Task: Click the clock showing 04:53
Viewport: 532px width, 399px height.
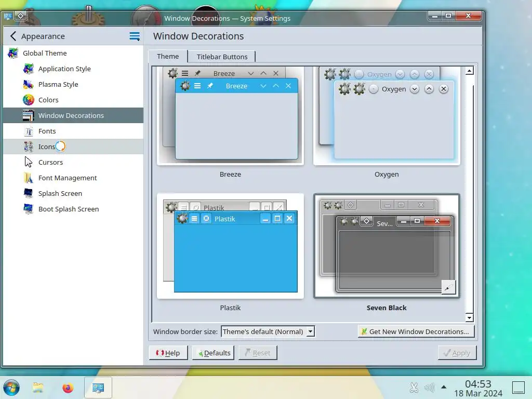Action: tap(478, 384)
